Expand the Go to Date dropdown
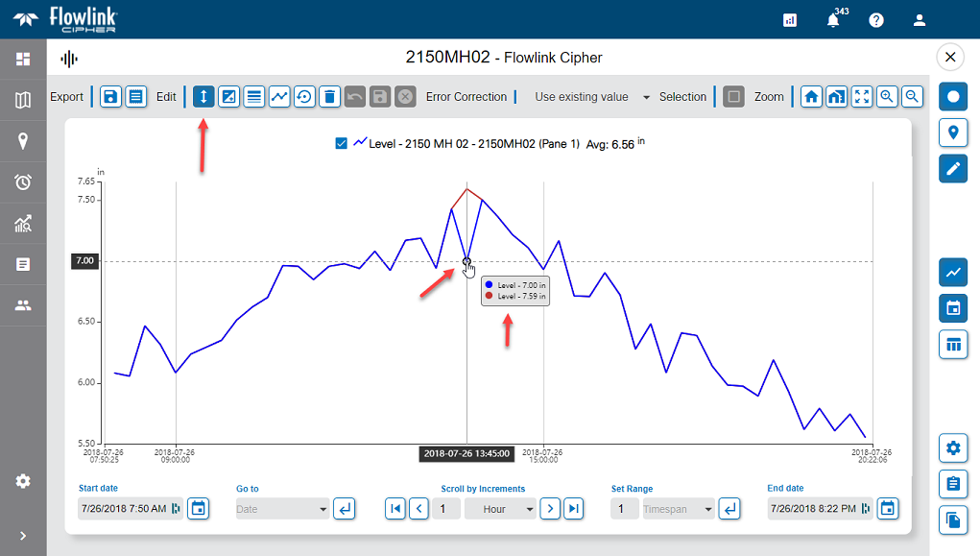This screenshot has width=980, height=556. pos(282,509)
